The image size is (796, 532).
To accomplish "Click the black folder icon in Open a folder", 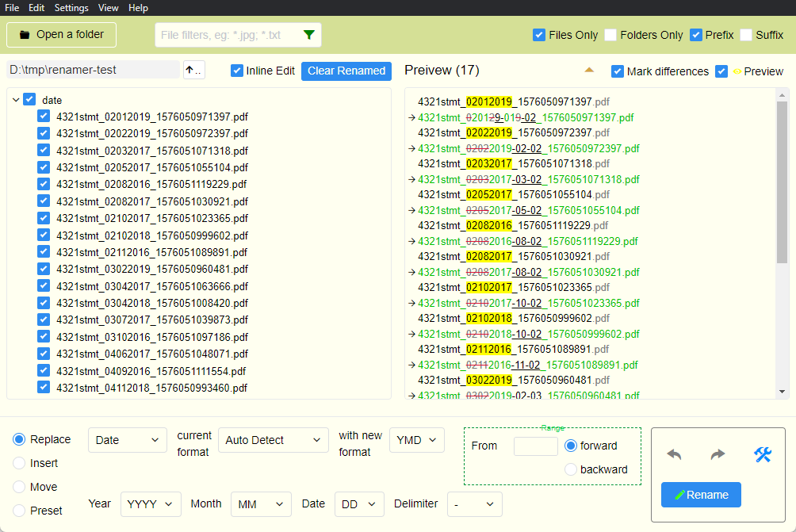I will (x=25, y=35).
